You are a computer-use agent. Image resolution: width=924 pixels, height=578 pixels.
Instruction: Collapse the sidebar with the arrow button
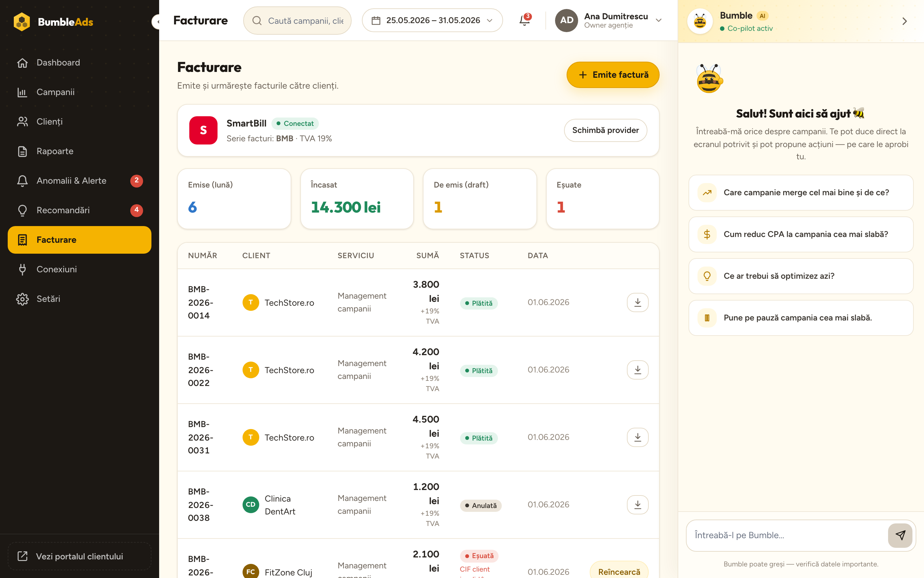156,22
